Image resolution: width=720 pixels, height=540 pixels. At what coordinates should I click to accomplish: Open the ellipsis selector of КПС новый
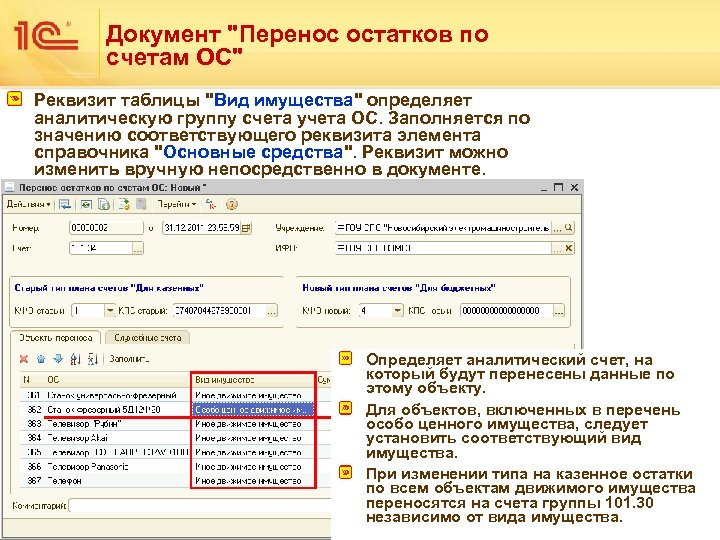click(558, 311)
